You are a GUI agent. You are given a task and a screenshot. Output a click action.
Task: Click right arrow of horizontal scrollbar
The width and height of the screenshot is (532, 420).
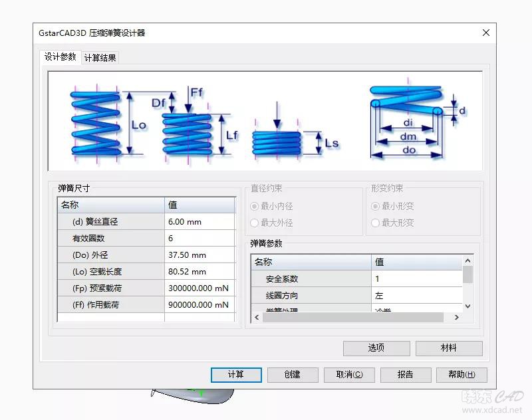coord(456,318)
